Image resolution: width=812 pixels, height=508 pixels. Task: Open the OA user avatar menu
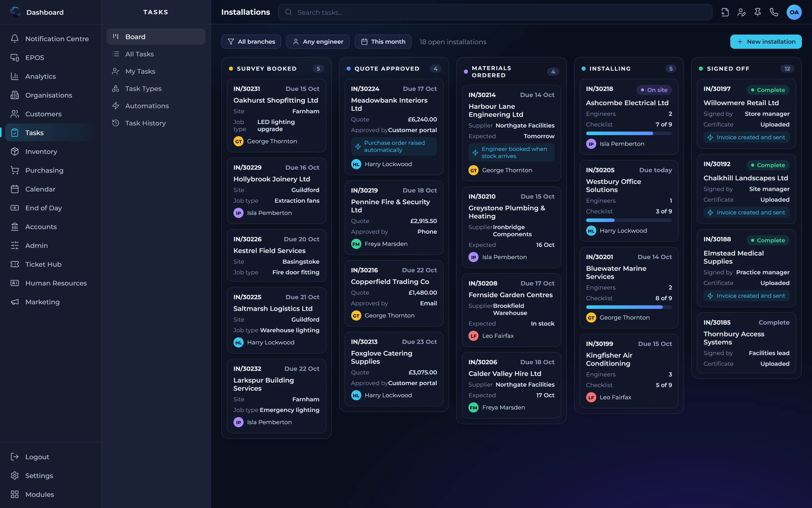[794, 12]
